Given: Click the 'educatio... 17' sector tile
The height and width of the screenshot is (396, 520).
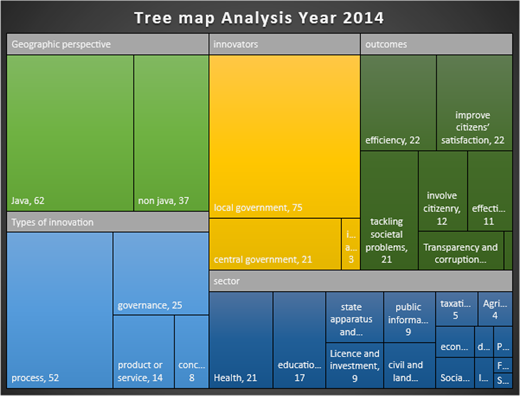Looking at the screenshot, I should pyautogui.click(x=299, y=340).
